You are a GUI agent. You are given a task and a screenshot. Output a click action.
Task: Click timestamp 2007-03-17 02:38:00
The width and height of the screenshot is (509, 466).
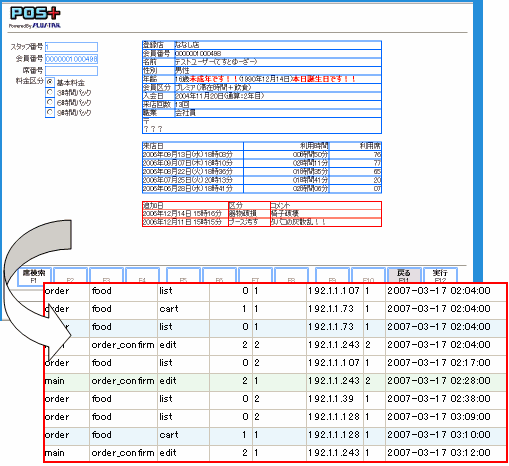coord(439,399)
